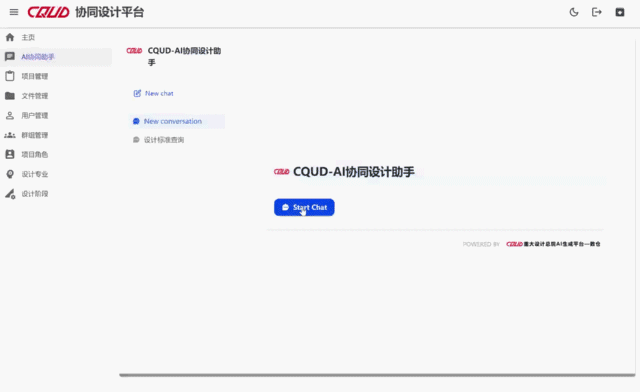Open 文件管理 file management
Image resolution: width=640 pixels, height=392 pixels.
(56, 96)
